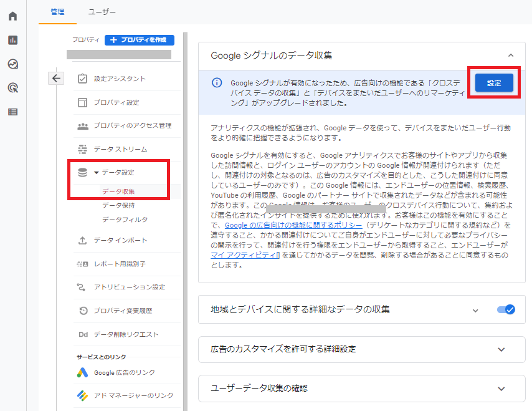Click the サービスとのリンク section heading

pyautogui.click(x=101, y=357)
